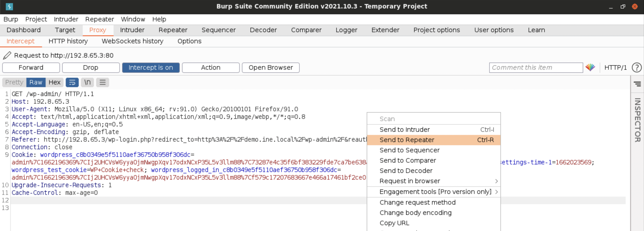Select Send to Repeater in the context menu
Screen dimensions: 644x231
coord(407,140)
